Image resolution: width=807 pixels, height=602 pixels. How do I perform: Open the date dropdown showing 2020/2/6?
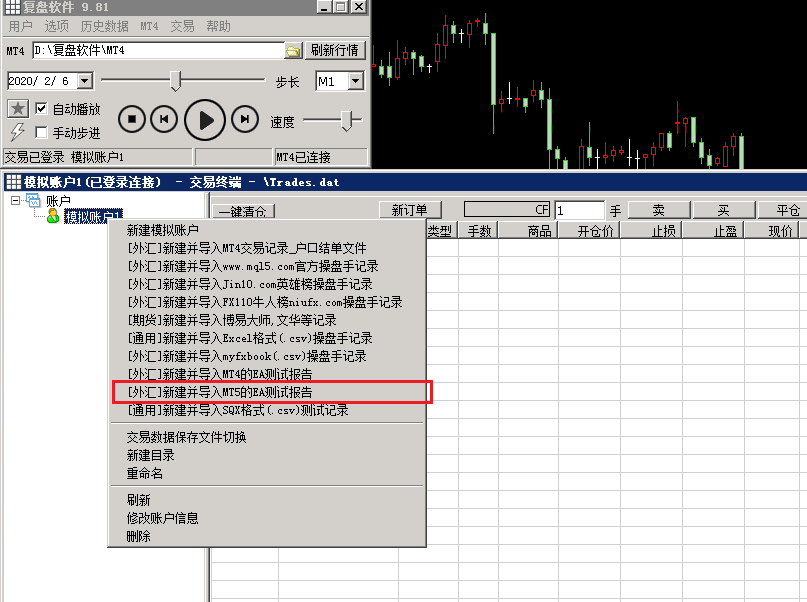84,81
